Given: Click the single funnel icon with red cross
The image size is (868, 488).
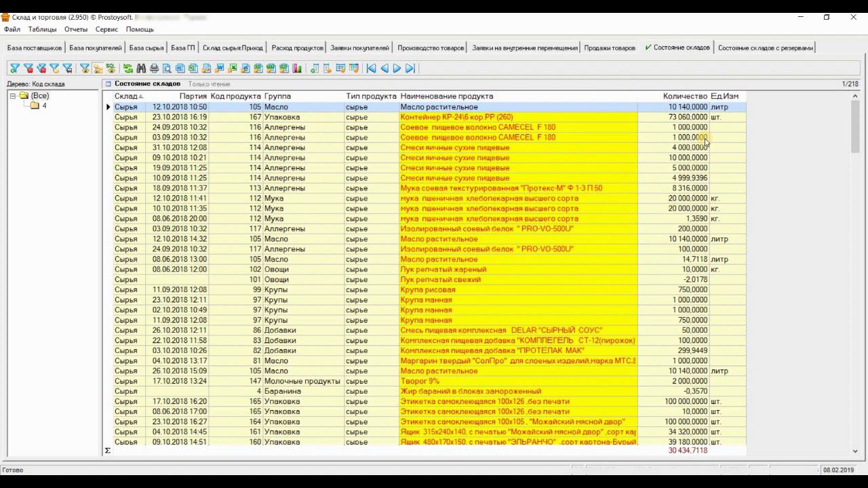Looking at the screenshot, I should point(28,68).
